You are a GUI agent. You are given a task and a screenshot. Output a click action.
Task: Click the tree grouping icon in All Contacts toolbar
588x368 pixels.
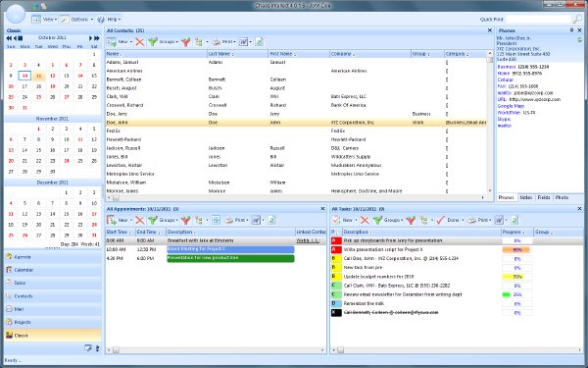click(199, 41)
